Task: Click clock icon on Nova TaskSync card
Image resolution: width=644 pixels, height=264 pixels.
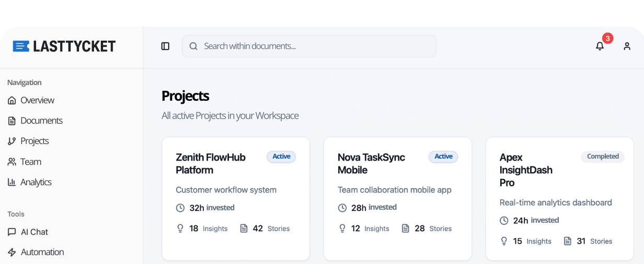Action: [342, 208]
